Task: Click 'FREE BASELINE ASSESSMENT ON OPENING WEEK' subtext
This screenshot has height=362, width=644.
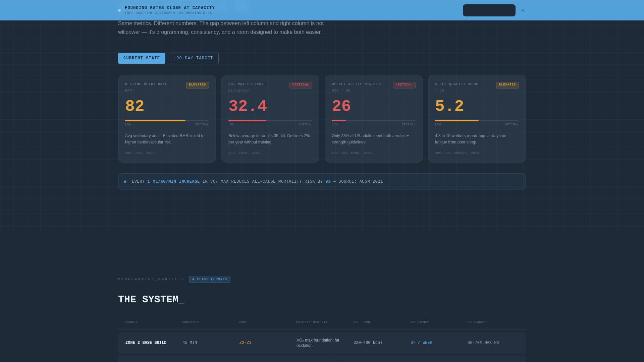Action: click(168, 13)
